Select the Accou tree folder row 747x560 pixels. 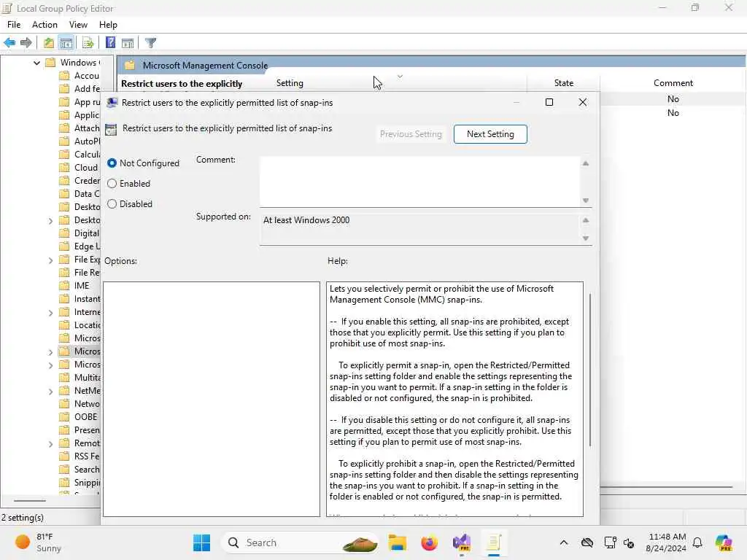point(79,76)
